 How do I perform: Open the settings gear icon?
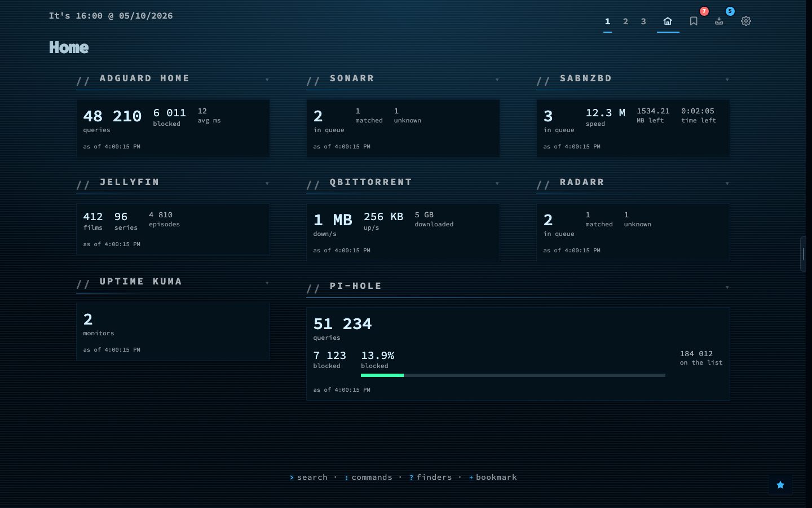pos(746,21)
